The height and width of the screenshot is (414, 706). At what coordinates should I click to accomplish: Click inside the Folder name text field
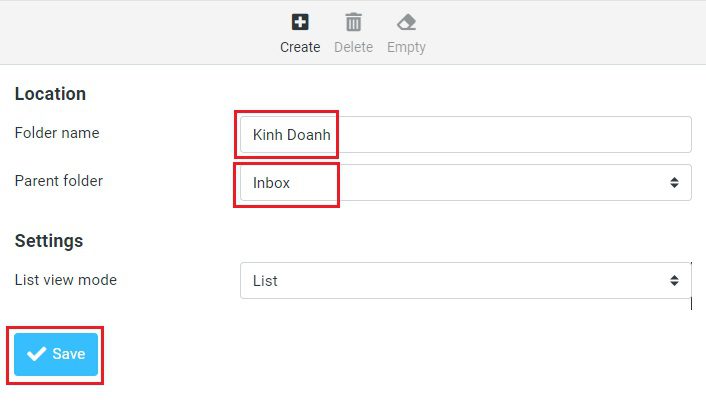466,134
